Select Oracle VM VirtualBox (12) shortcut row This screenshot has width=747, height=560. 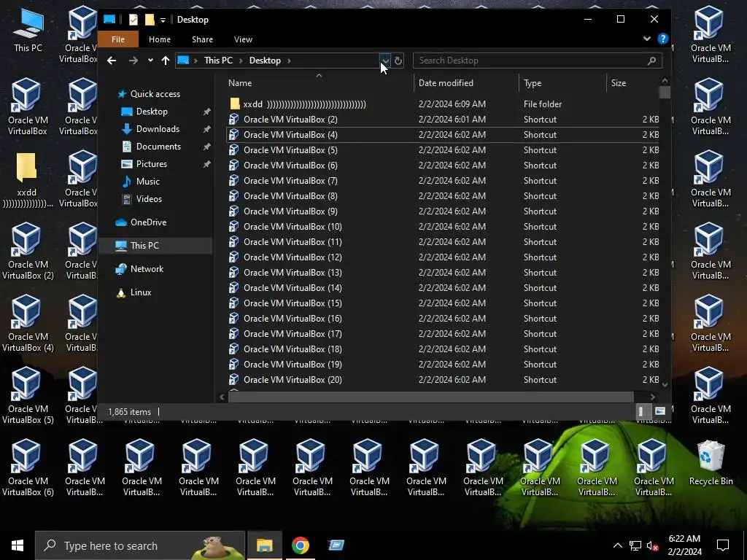point(443,257)
